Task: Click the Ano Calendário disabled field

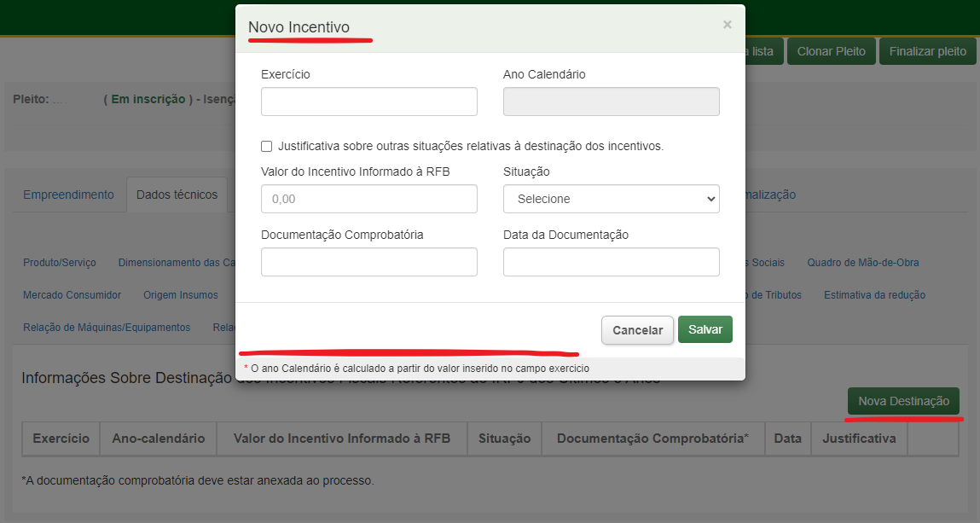Action: coord(612,102)
